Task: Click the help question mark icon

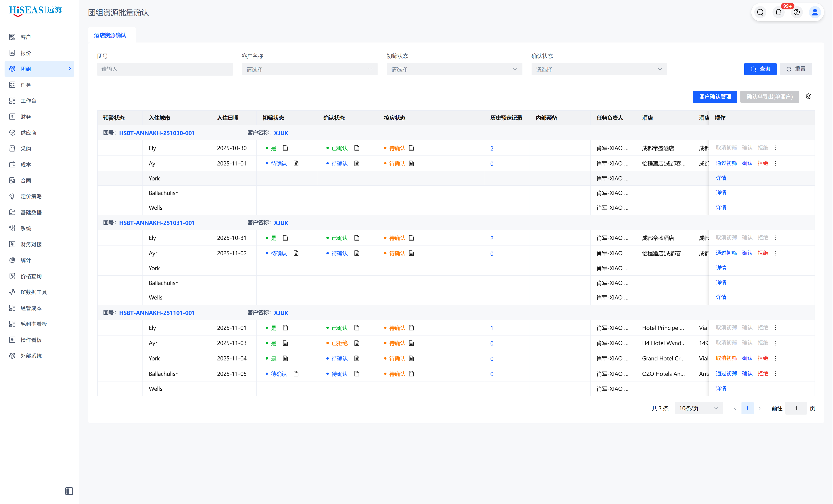Action: [x=797, y=13]
